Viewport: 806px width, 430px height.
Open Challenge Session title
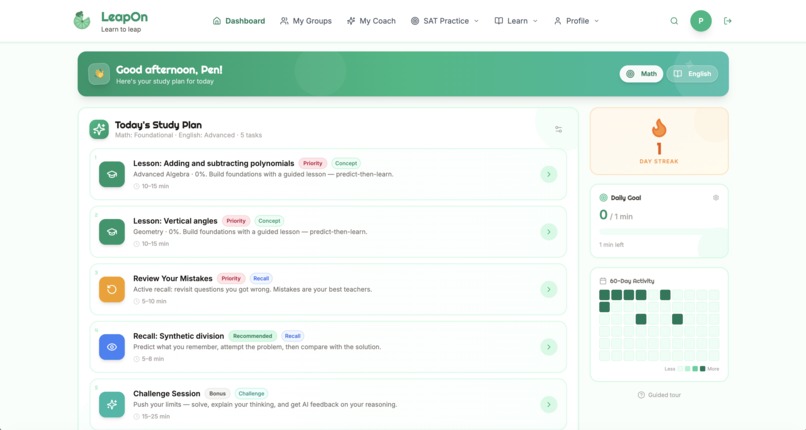pos(167,394)
